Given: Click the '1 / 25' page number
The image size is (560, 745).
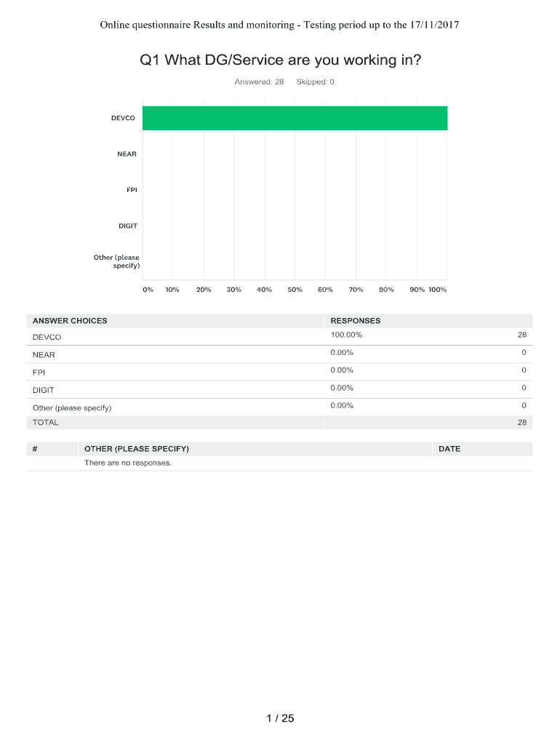Looking at the screenshot, I should click(x=280, y=719).
